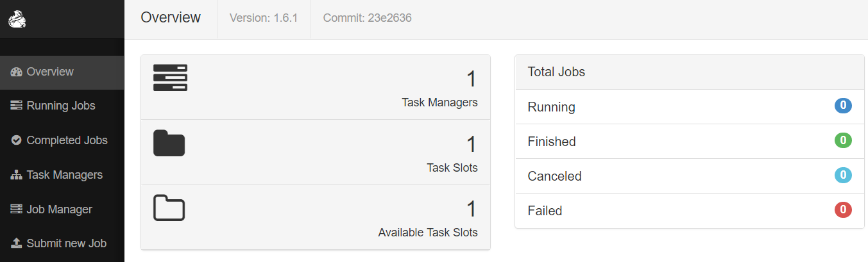Click the blue Running jobs count badge

point(843,106)
